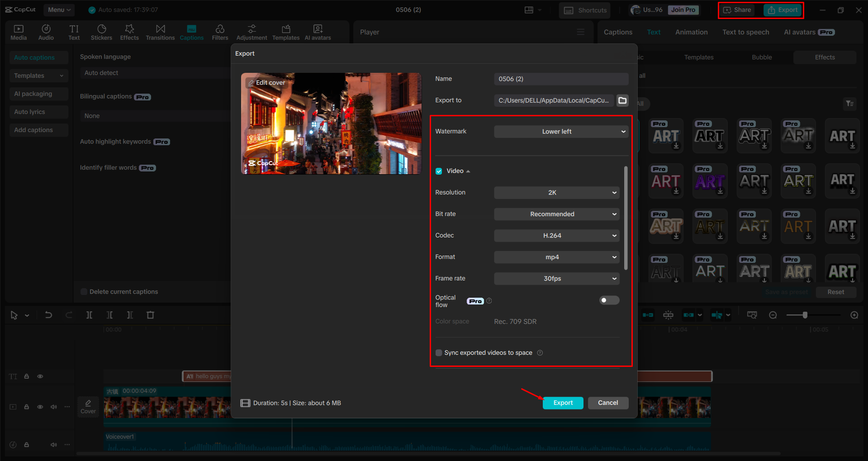The height and width of the screenshot is (461, 868).
Task: Click the zoom out timeline icon
Action: (773, 315)
